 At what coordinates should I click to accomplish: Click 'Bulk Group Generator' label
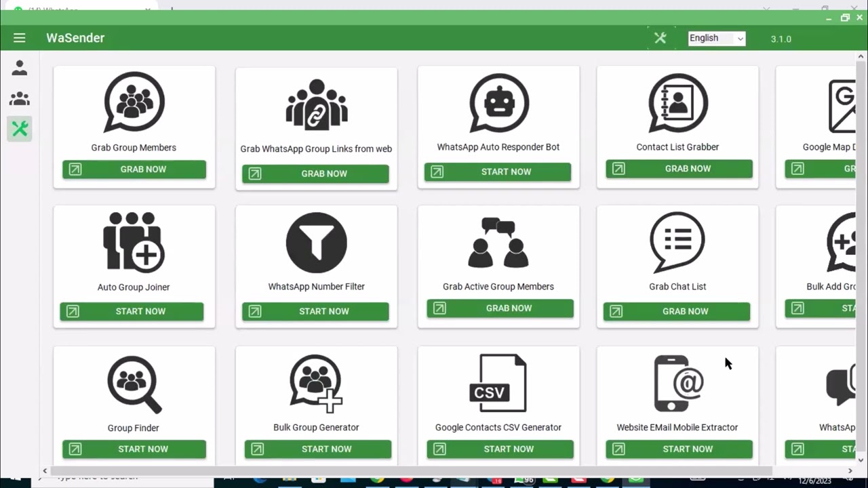click(x=316, y=428)
